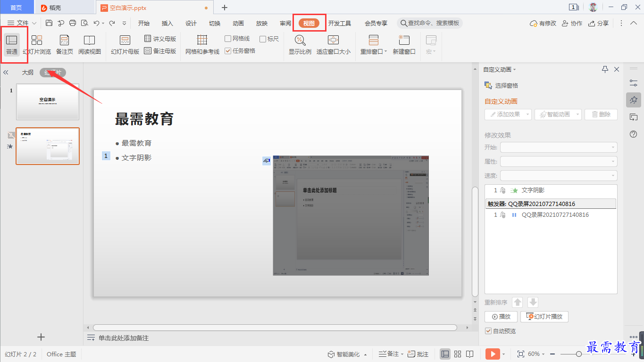Viewport: 644px width, 362px height.
Task: Collapse the slide thumbnail panel
Action: click(6, 73)
